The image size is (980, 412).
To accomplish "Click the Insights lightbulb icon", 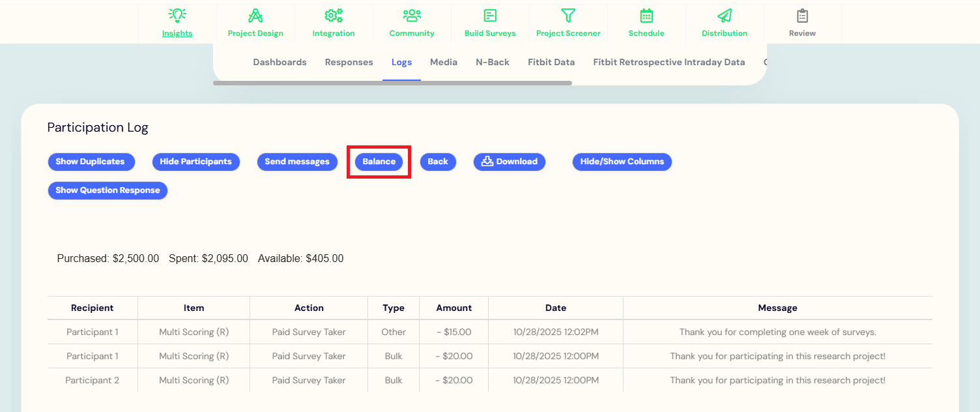I will [177, 16].
